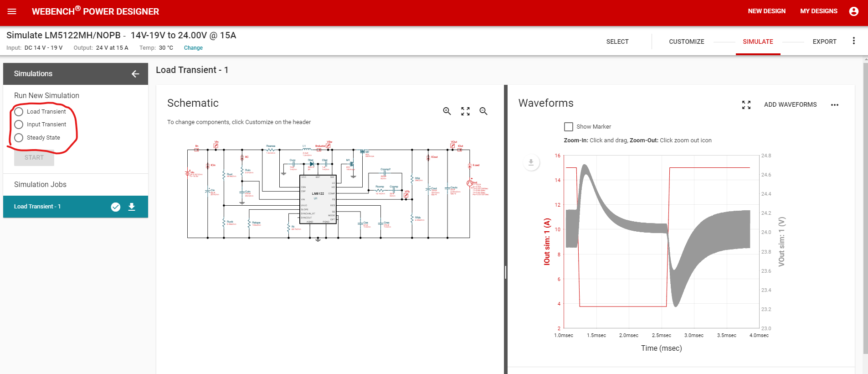Go to the SELECT step
This screenshot has height=374, width=868.
(x=617, y=42)
